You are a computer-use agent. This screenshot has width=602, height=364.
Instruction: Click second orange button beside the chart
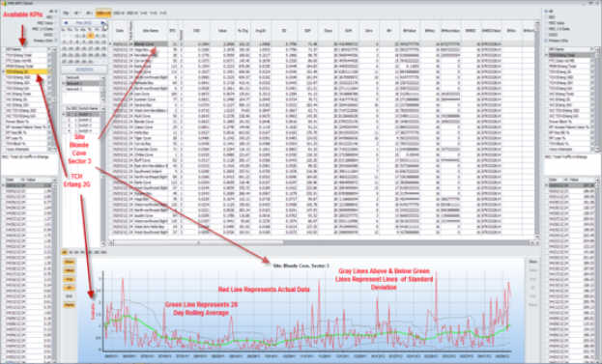[70, 270]
